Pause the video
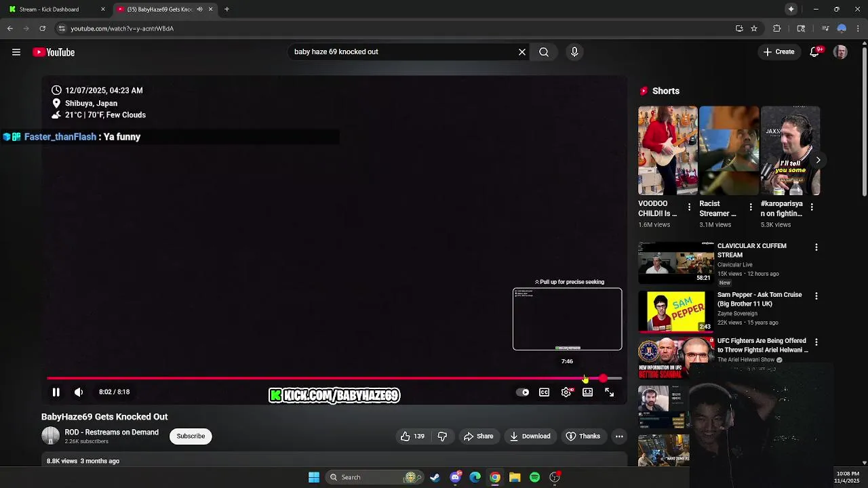 tap(56, 392)
